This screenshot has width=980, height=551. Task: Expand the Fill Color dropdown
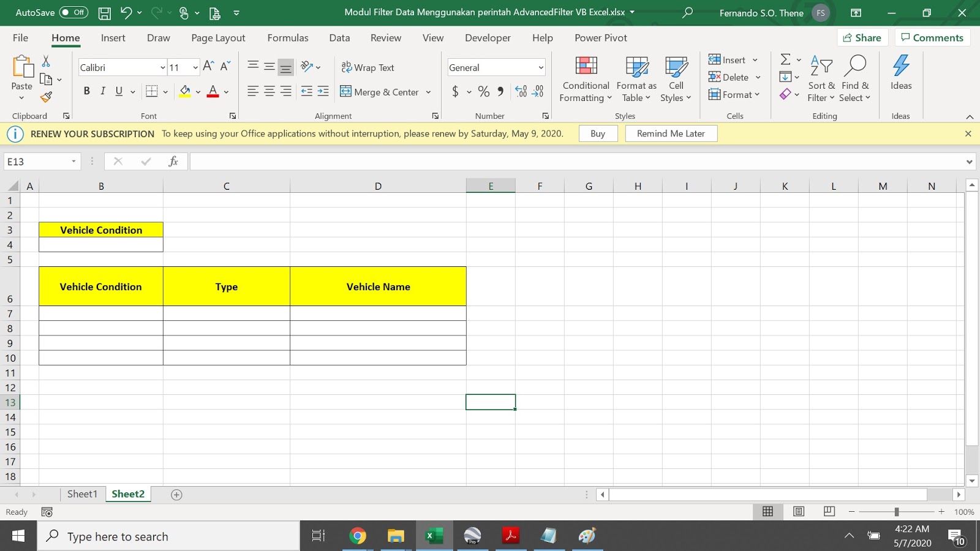197,91
